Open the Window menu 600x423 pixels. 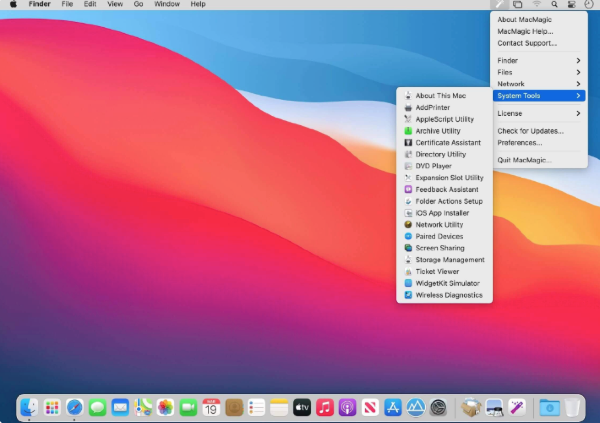(x=167, y=4)
